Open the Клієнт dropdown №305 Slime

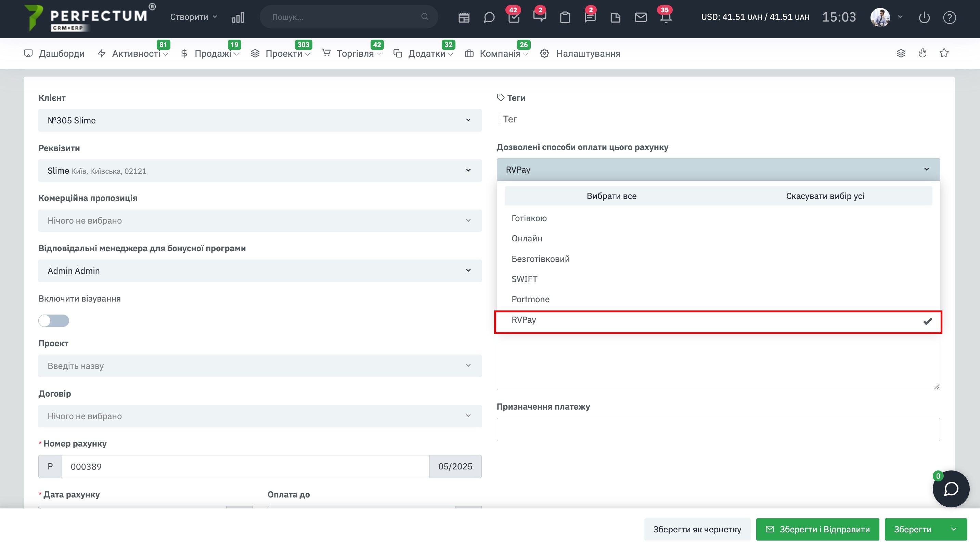point(260,120)
